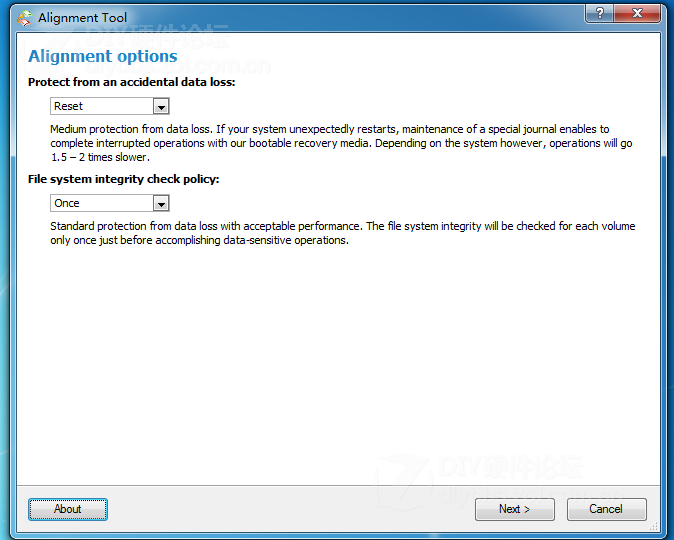Open the Once dropdown arrow
The height and width of the screenshot is (540, 674).
tap(161, 203)
